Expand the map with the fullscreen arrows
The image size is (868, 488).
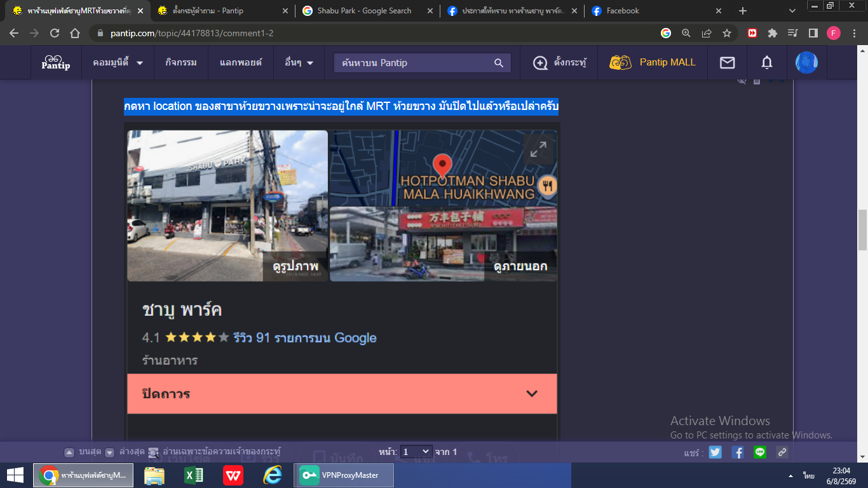pos(538,149)
